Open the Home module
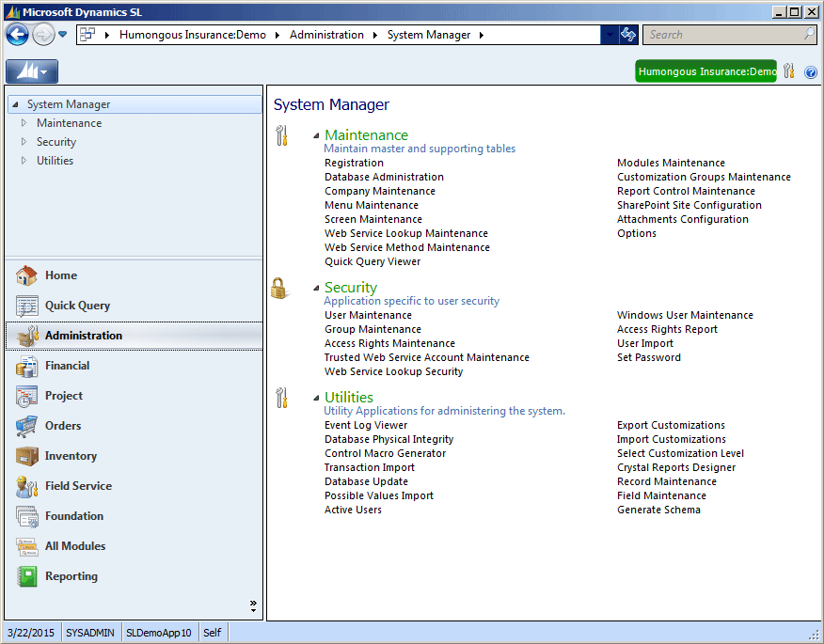 134,275
